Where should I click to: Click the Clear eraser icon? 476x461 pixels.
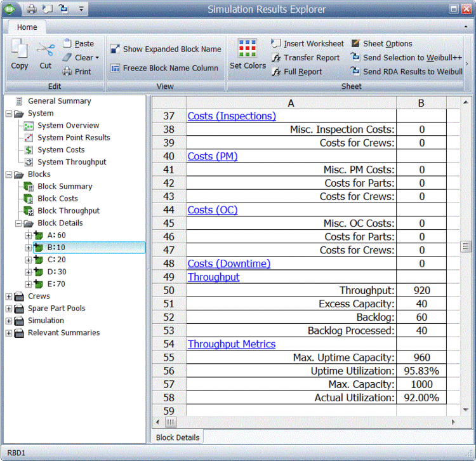tap(67, 57)
